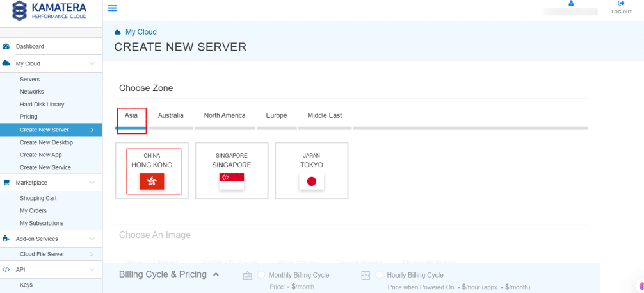This screenshot has width=644, height=293.
Task: Select Monthly Billing Cycle radio button
Action: coord(261,275)
